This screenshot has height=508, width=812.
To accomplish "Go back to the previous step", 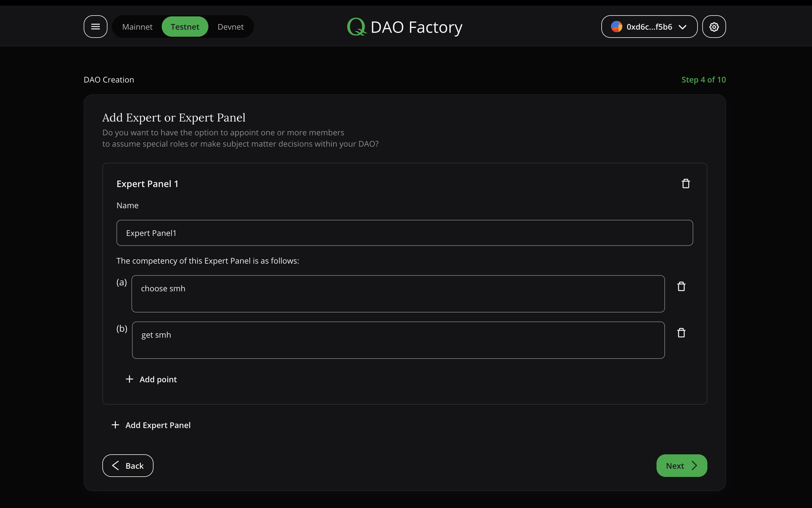I will (x=128, y=465).
